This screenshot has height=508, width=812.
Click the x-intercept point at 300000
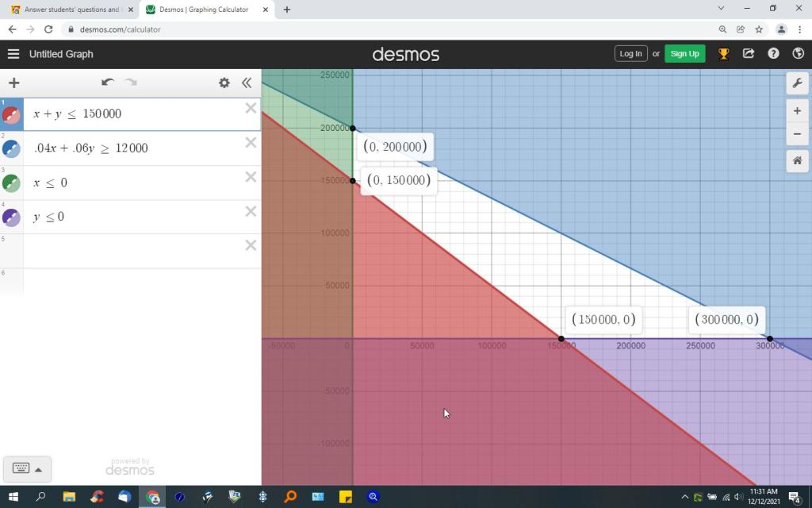[769, 338]
